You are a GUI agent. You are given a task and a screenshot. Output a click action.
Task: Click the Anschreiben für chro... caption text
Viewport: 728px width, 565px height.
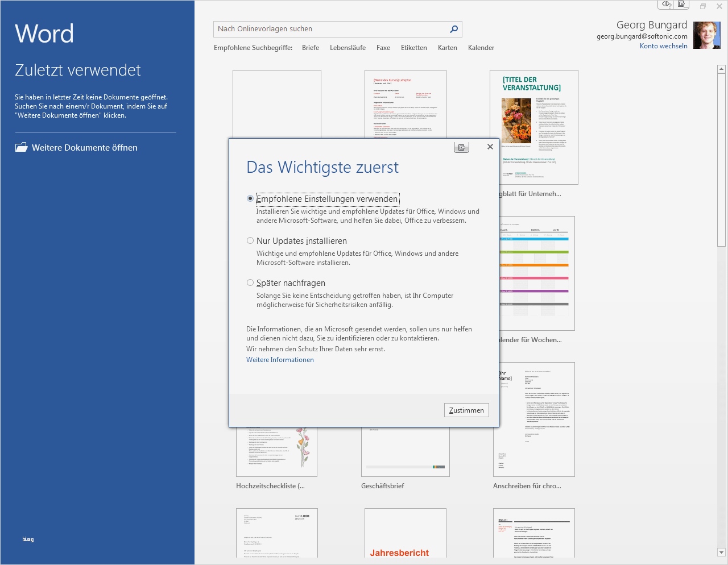527,486
